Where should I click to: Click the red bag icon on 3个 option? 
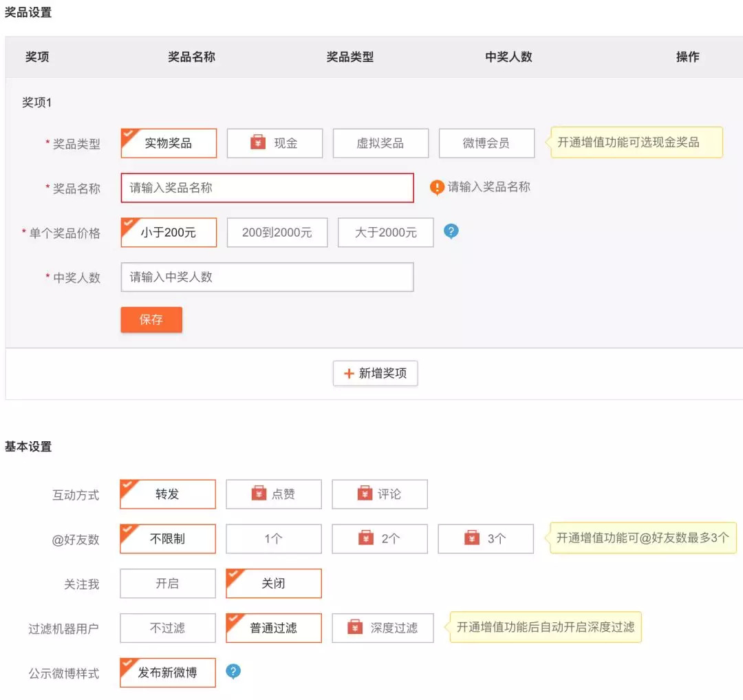[x=472, y=538]
